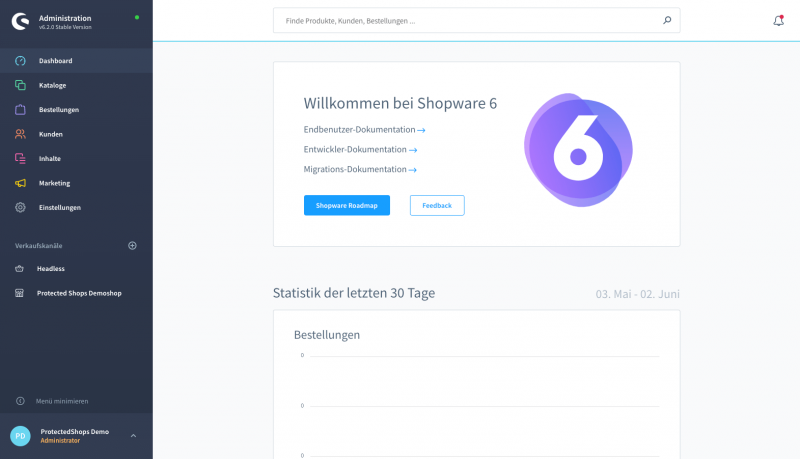Click the PD user avatar
The image size is (800, 459).
[x=20, y=436]
